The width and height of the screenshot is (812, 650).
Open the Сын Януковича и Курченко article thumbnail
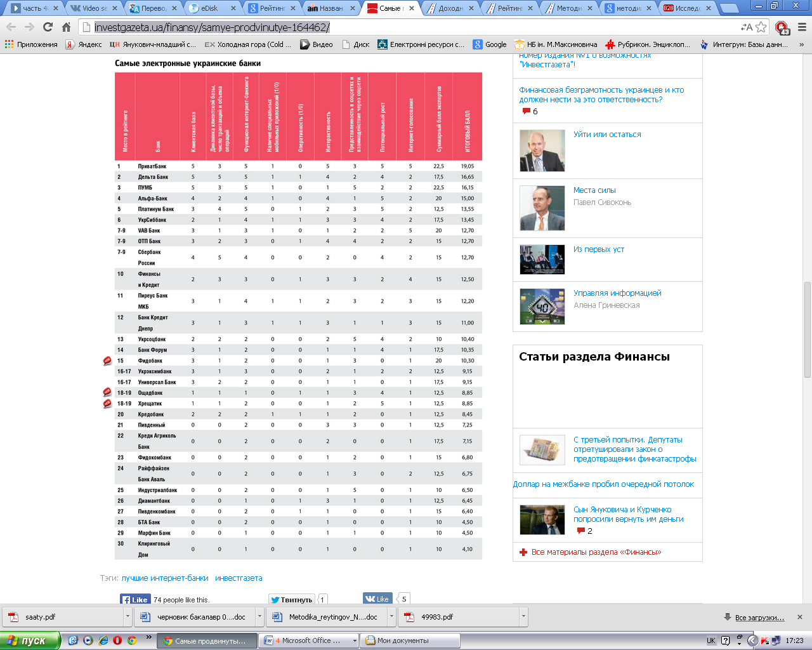[x=542, y=520]
